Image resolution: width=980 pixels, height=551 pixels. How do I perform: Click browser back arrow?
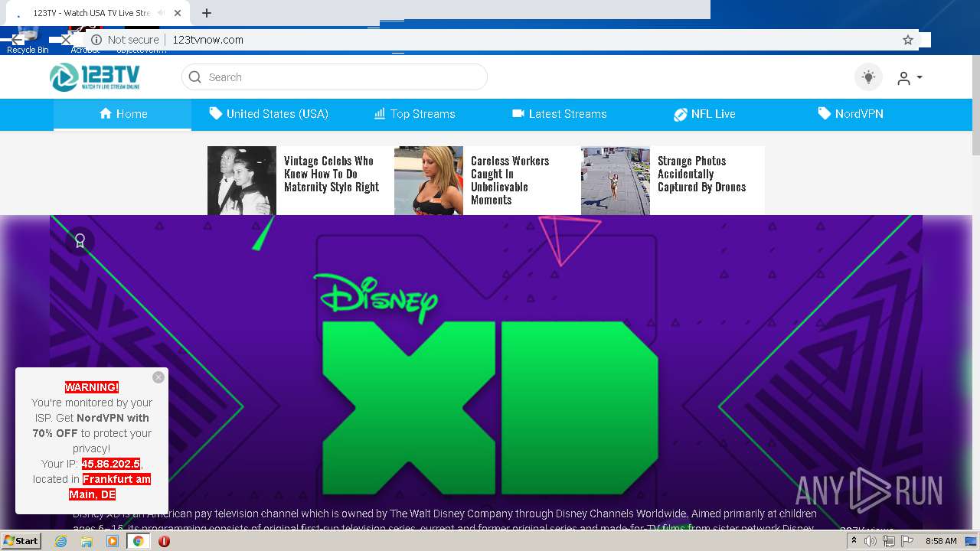click(17, 40)
